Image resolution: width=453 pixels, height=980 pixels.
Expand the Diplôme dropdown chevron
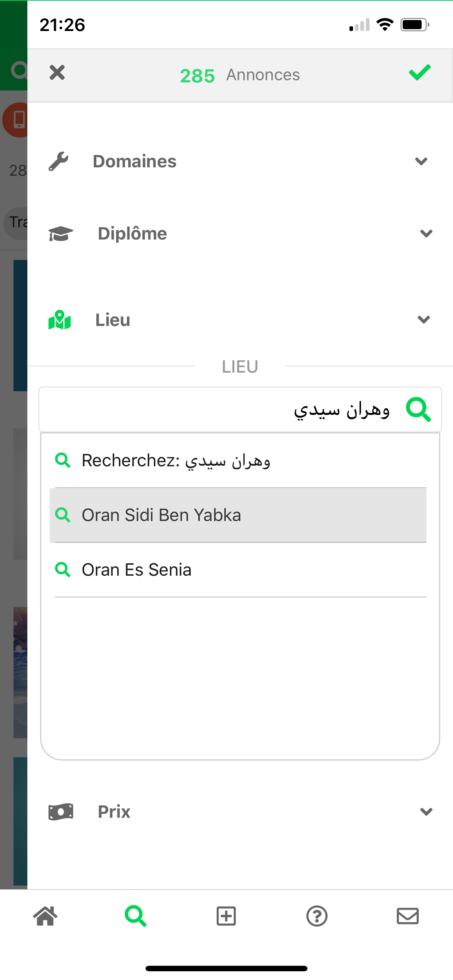(426, 233)
